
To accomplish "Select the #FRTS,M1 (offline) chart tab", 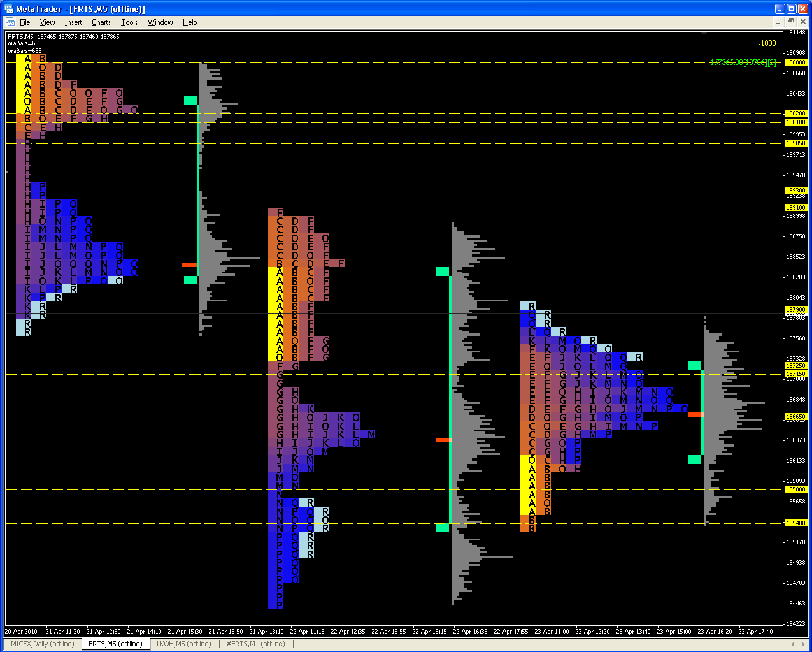I will pyautogui.click(x=255, y=644).
